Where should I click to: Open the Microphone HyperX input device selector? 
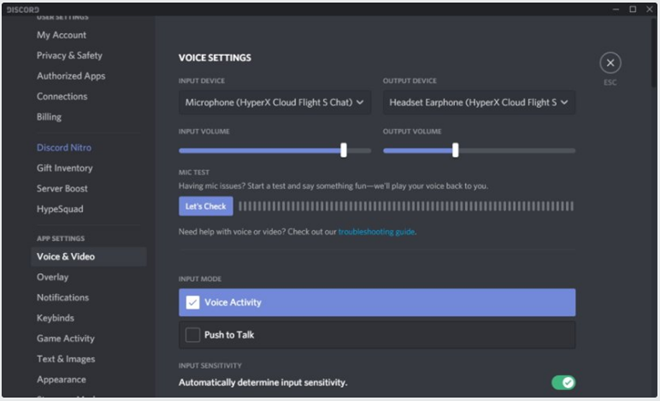coord(275,102)
